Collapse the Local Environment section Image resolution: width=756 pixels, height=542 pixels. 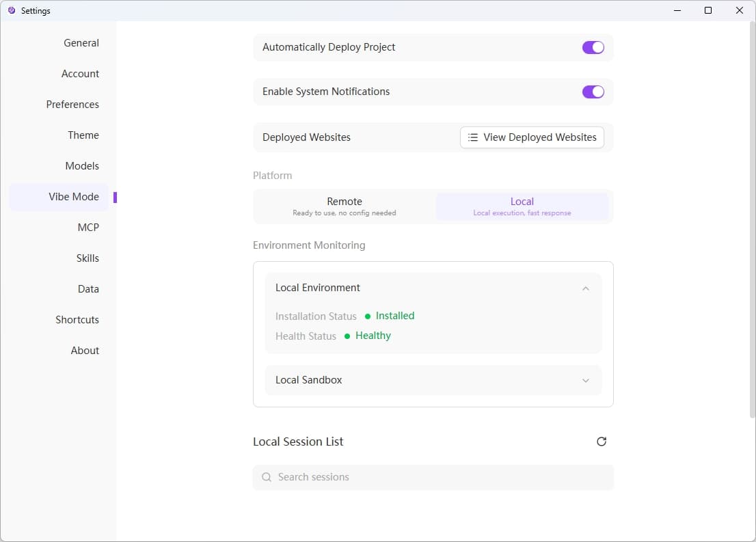click(585, 288)
